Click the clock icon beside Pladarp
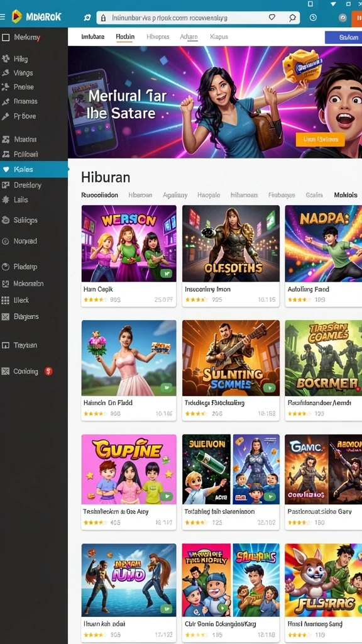The width and height of the screenshot is (362, 644). 5,267
